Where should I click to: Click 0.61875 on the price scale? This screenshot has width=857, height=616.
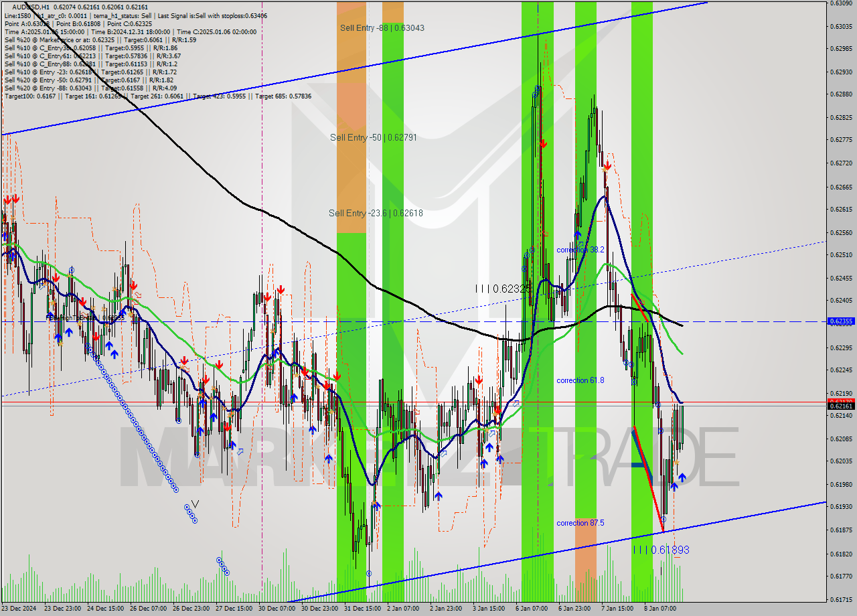pos(842,530)
